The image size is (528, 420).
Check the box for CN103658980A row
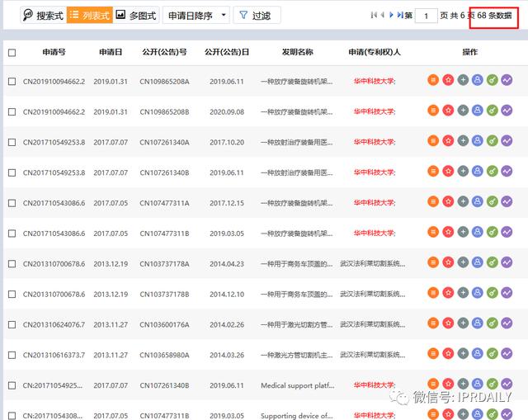pos(12,355)
